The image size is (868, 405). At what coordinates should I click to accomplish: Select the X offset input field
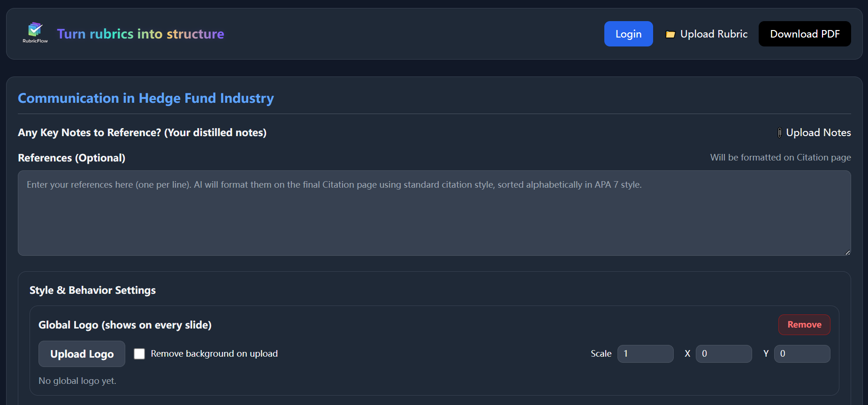(723, 354)
